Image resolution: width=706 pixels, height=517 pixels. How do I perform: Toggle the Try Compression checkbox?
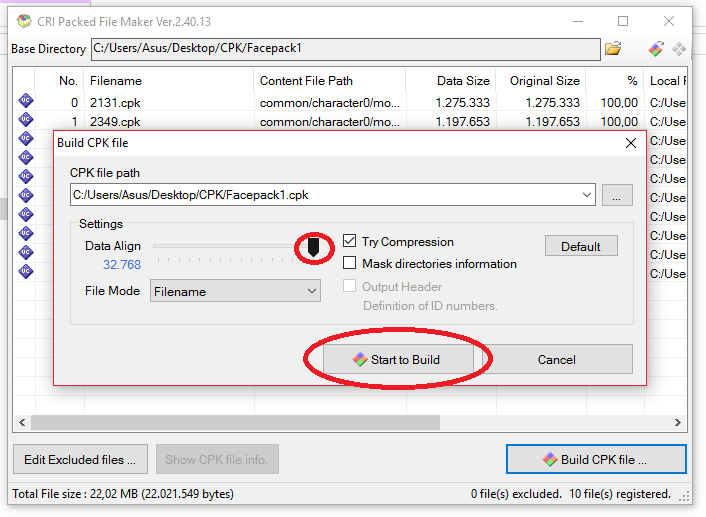tap(349, 241)
